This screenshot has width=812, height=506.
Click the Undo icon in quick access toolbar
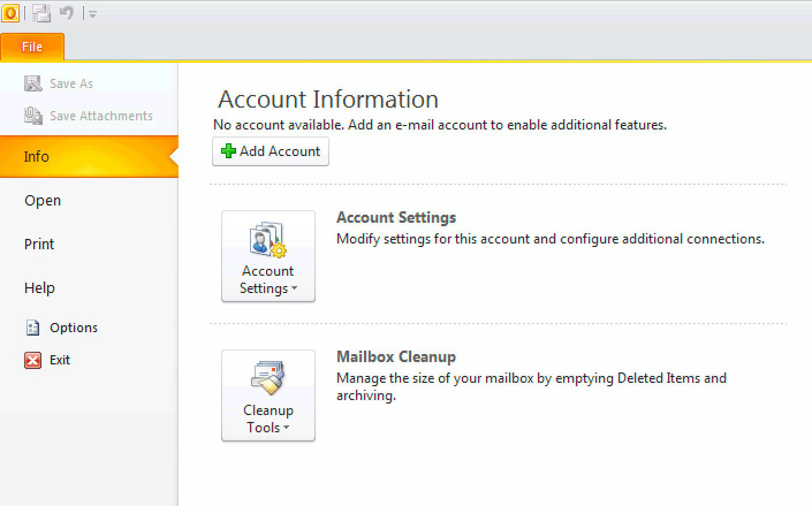(x=67, y=12)
